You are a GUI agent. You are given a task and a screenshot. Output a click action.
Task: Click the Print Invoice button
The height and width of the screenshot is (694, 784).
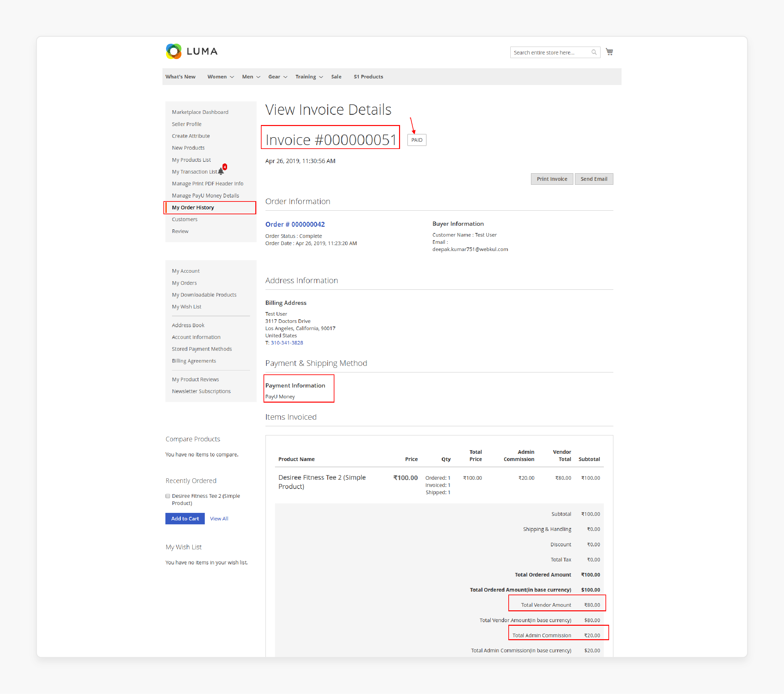[552, 179]
